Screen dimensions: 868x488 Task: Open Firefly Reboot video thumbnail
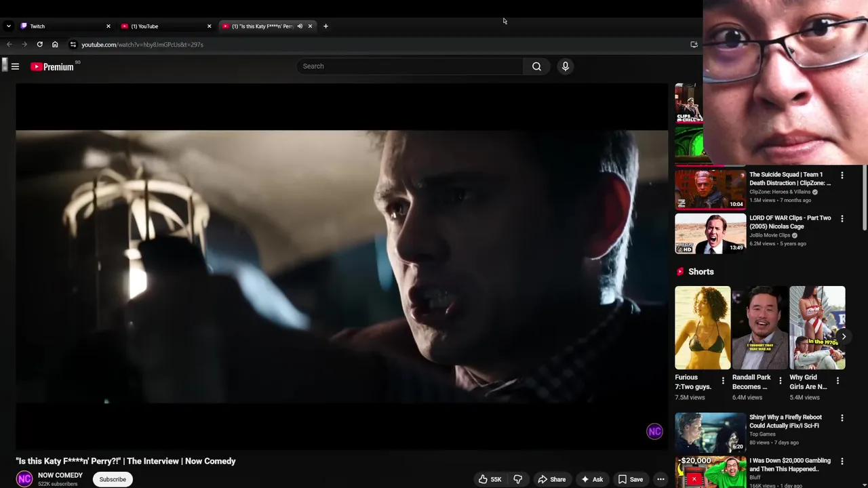click(x=710, y=432)
